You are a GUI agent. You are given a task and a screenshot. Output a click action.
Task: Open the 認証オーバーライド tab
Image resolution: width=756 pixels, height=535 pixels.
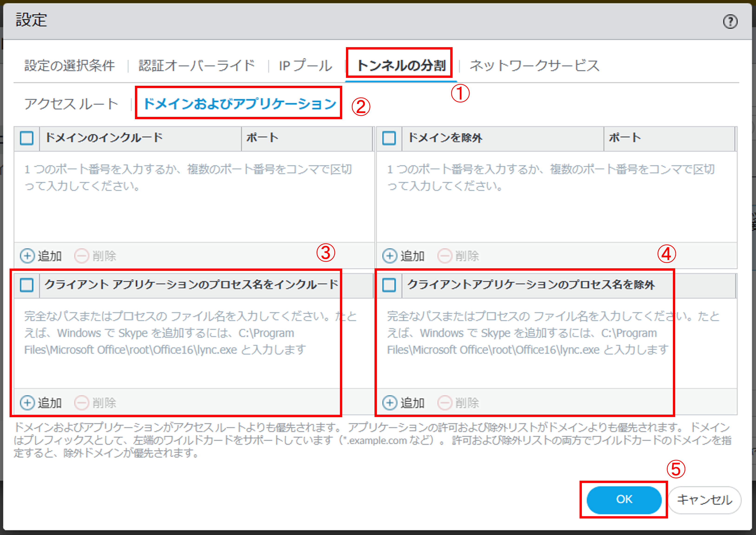pos(197,66)
